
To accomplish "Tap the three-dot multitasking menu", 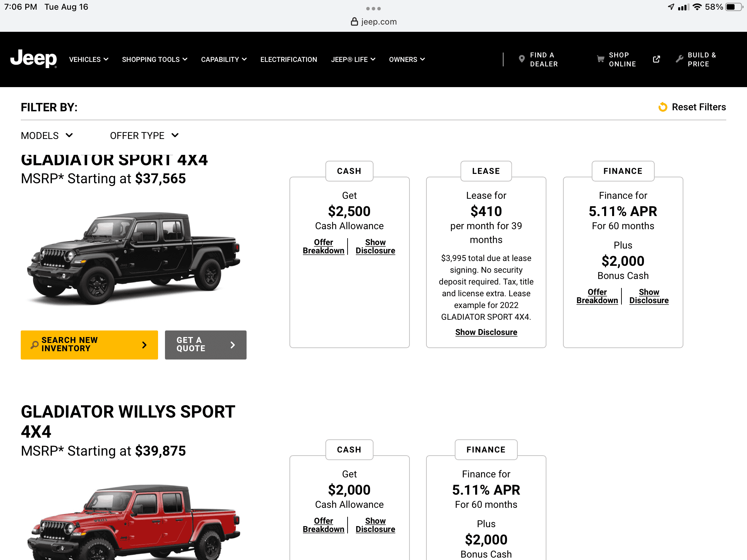I will [373, 8].
